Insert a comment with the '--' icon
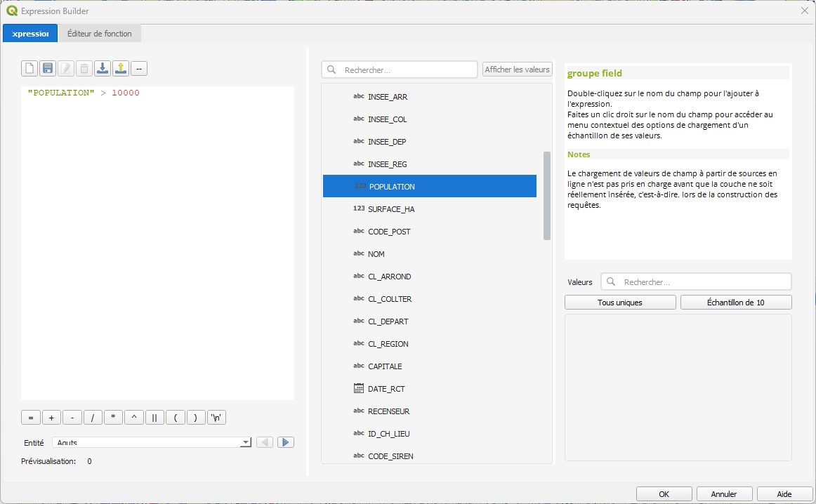This screenshot has height=504, width=816. pyautogui.click(x=138, y=68)
